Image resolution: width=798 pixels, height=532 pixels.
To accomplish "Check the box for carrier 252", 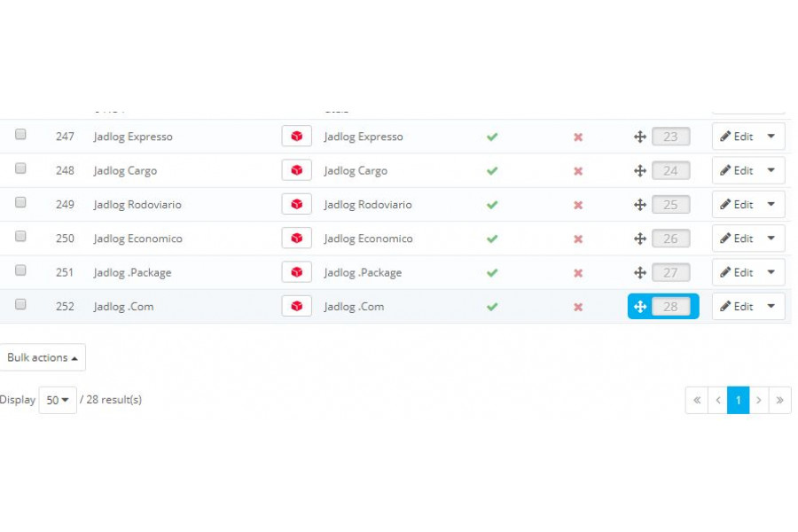I will 20,304.
